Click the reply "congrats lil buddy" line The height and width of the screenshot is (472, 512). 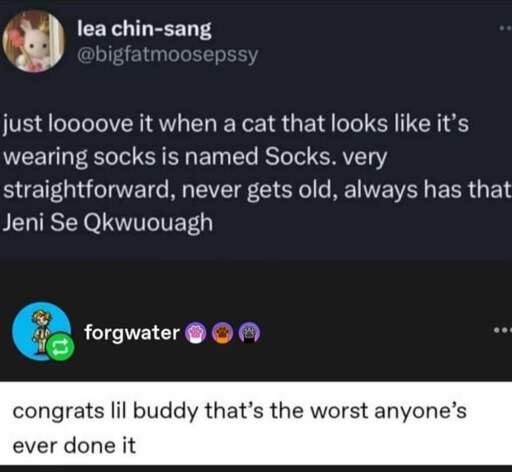point(239,411)
